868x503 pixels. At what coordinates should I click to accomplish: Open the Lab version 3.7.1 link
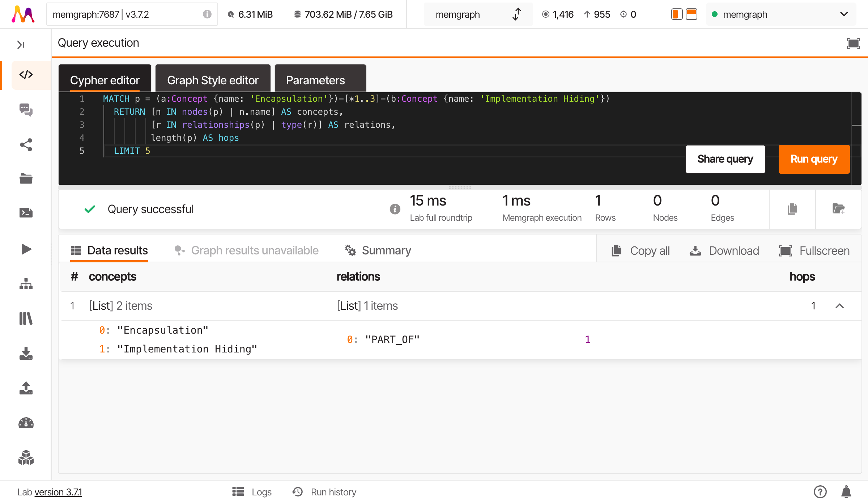click(x=58, y=492)
